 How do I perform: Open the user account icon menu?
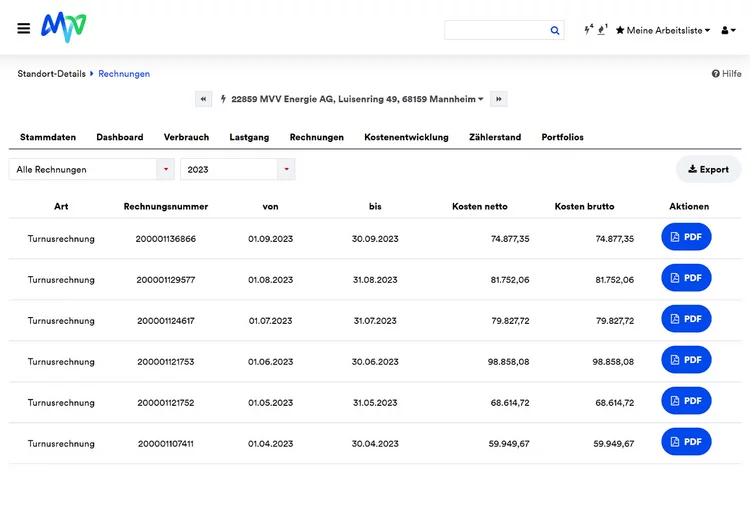(x=728, y=30)
